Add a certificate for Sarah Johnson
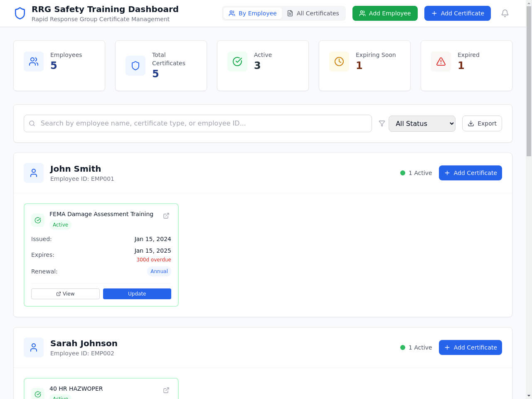The image size is (532, 399). 470,347
